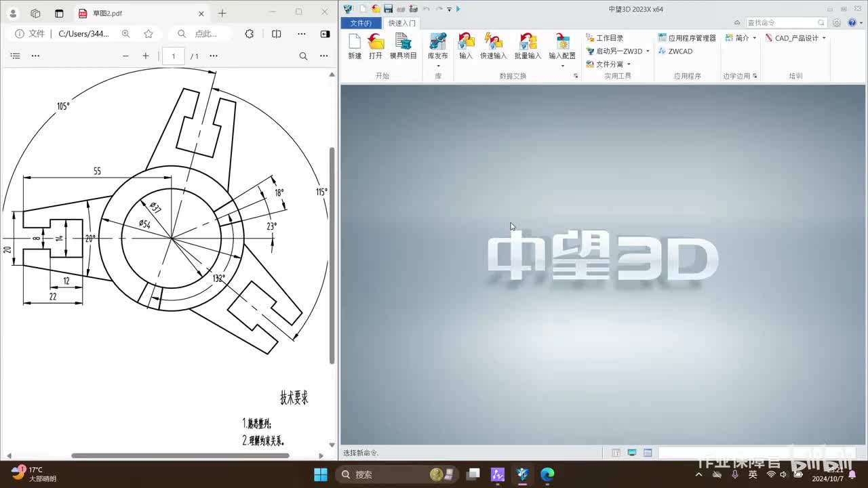Click Edge 点此 search box
The image size is (868, 488).
pyautogui.click(x=201, y=34)
